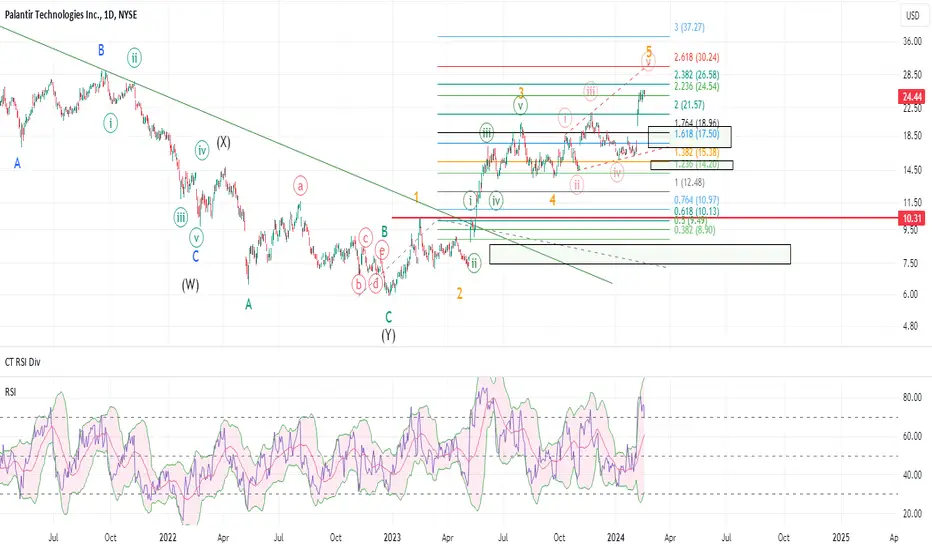Viewport: 932px width, 550px height.
Task: Click the Fibonacci label 0.618 (10.13)
Action: [x=697, y=211]
